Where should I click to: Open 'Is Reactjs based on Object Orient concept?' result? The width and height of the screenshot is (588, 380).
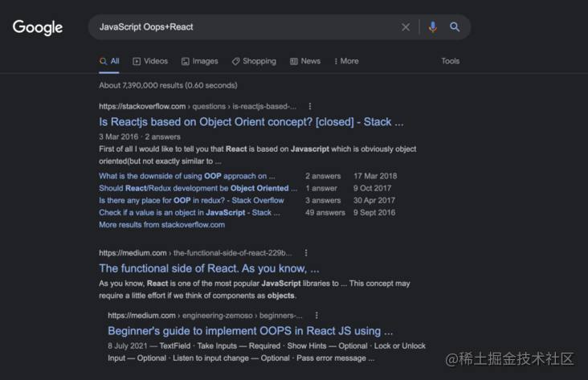[251, 122]
